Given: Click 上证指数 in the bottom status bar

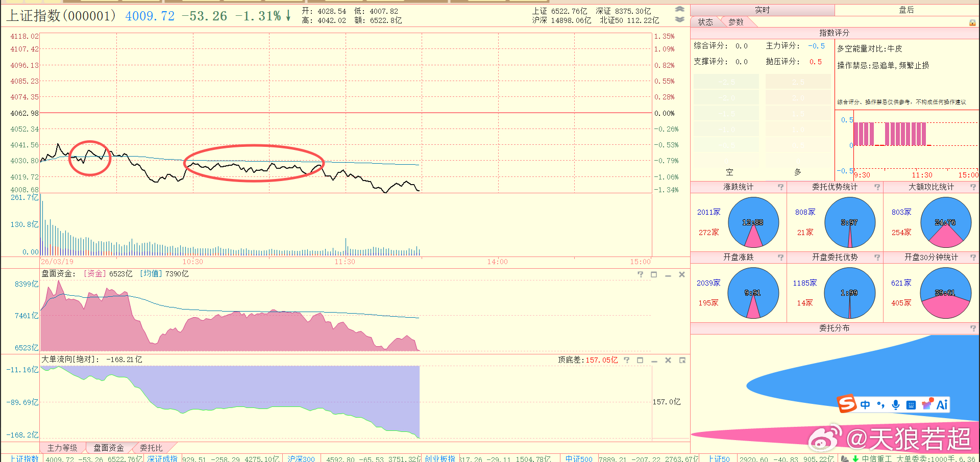Looking at the screenshot, I should click(x=24, y=458).
